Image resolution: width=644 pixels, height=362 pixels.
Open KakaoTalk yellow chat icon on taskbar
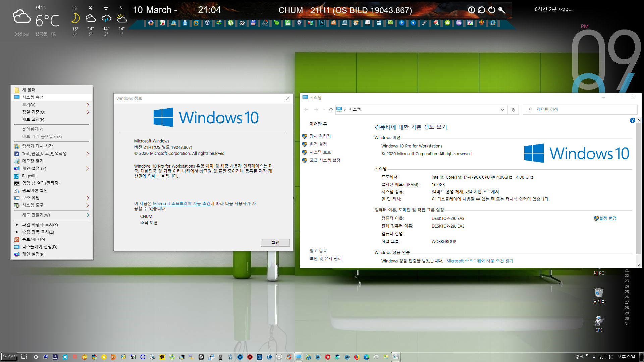(x=162, y=357)
